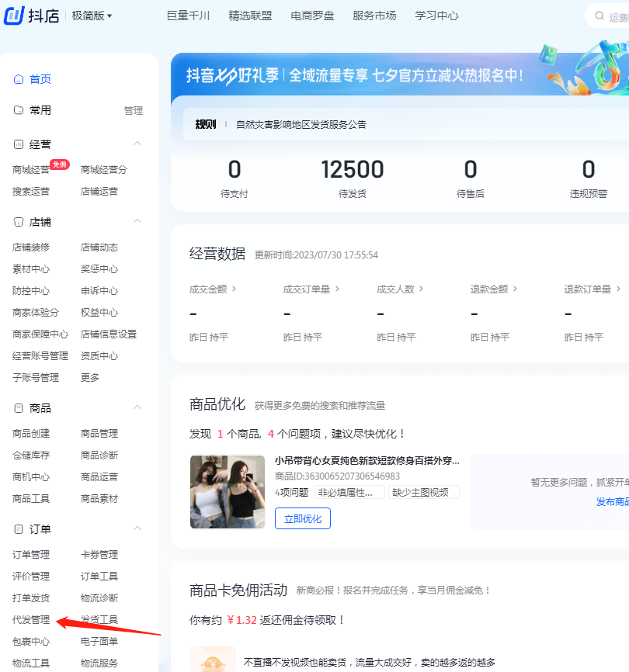
Task: Open 商家保障中心 in the sidebar
Action: pyautogui.click(x=40, y=334)
